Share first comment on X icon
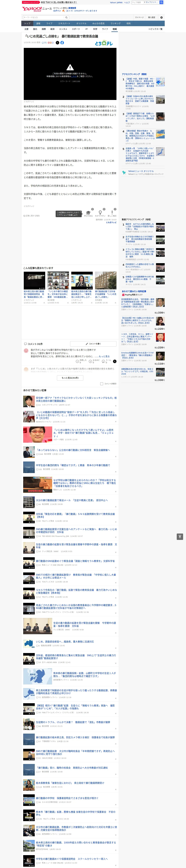Viewport: 186px width, 868px height. [x=115, y=361]
